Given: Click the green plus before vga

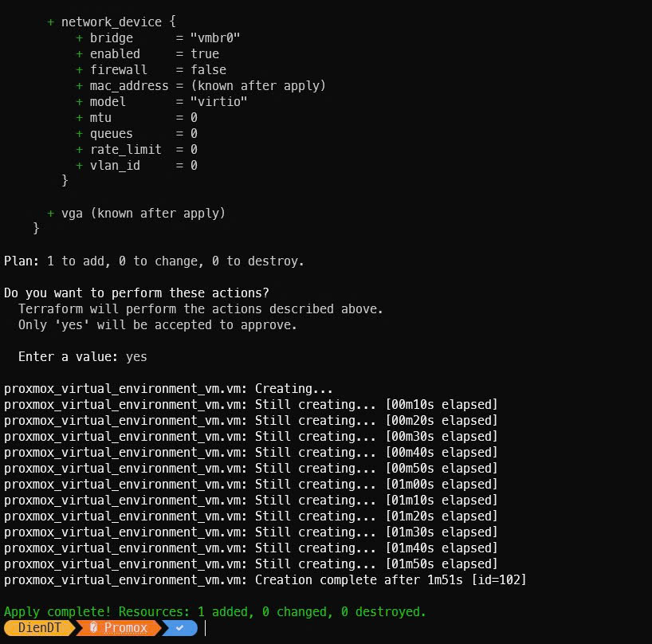Looking at the screenshot, I should [x=51, y=213].
